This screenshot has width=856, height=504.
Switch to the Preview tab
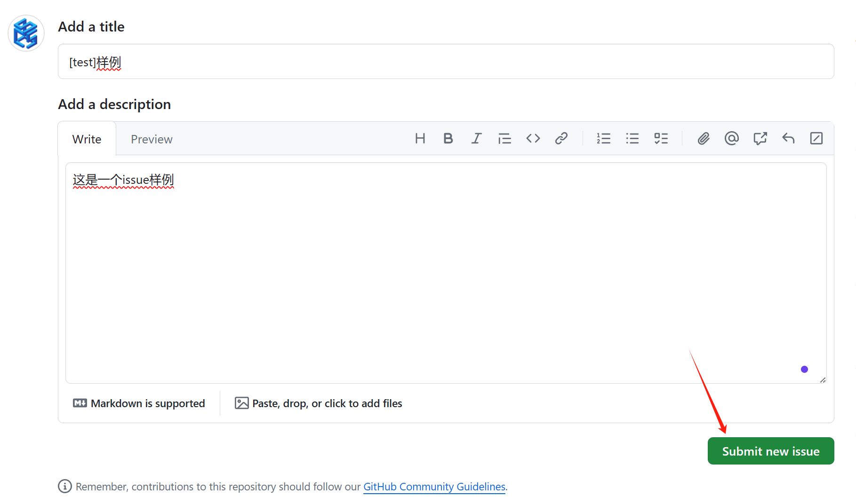coord(152,140)
